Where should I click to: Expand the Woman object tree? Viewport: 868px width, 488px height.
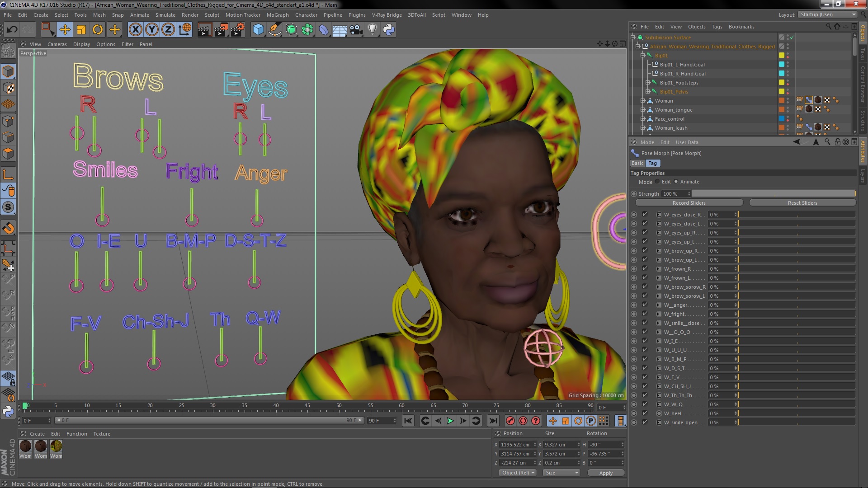coord(642,101)
